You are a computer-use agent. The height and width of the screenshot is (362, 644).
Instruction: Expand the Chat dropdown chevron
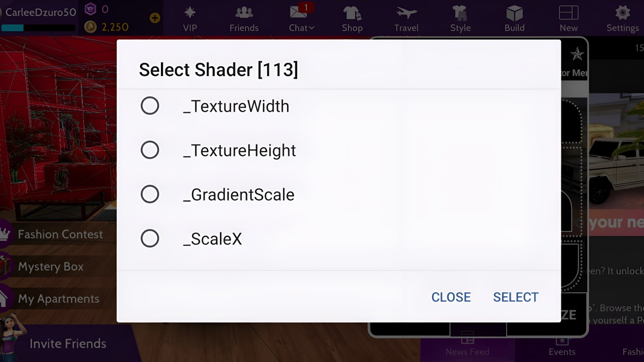click(312, 28)
